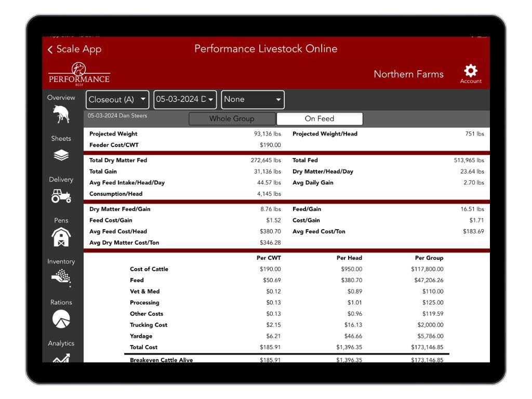
Task: Select the Analytics sidebar label
Action: (x=61, y=343)
